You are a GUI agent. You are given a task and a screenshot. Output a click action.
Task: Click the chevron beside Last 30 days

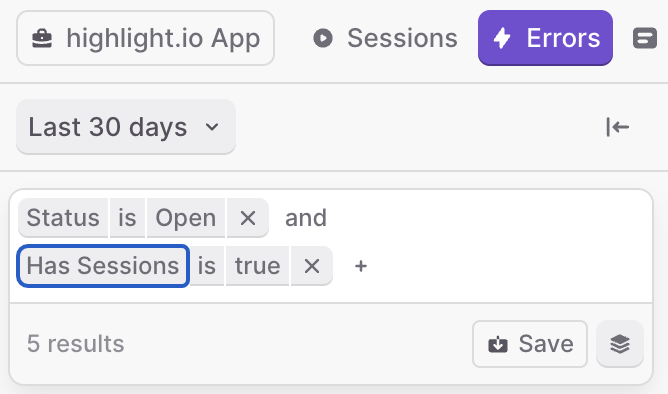212,127
